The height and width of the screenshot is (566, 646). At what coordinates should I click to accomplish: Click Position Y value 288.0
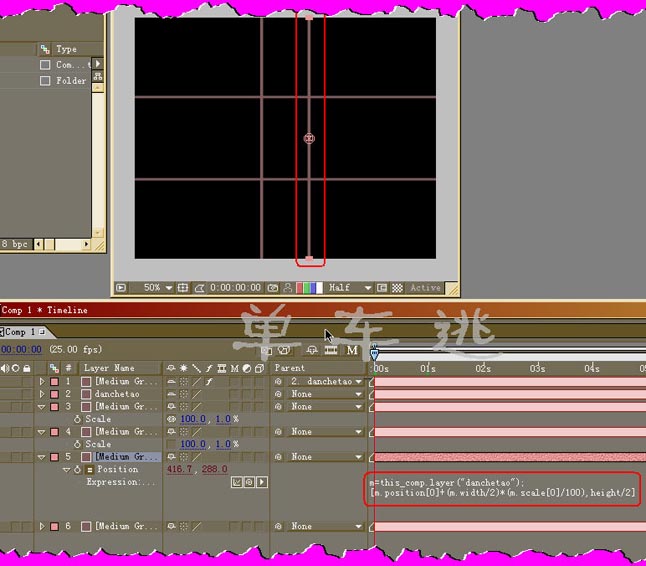[x=215, y=469]
